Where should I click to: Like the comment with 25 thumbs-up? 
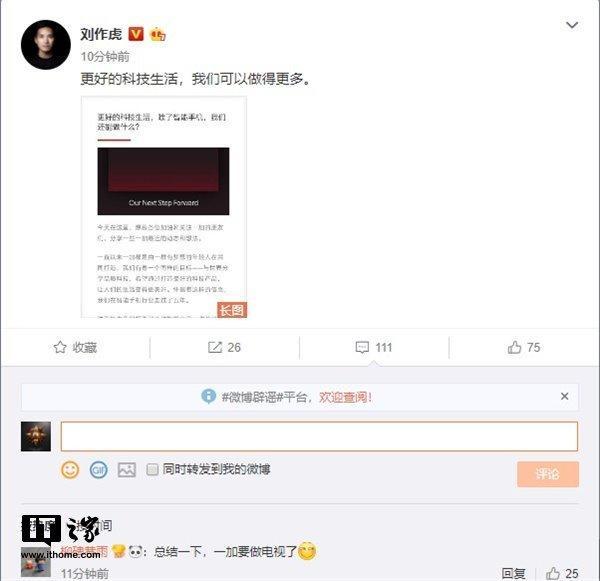553,573
